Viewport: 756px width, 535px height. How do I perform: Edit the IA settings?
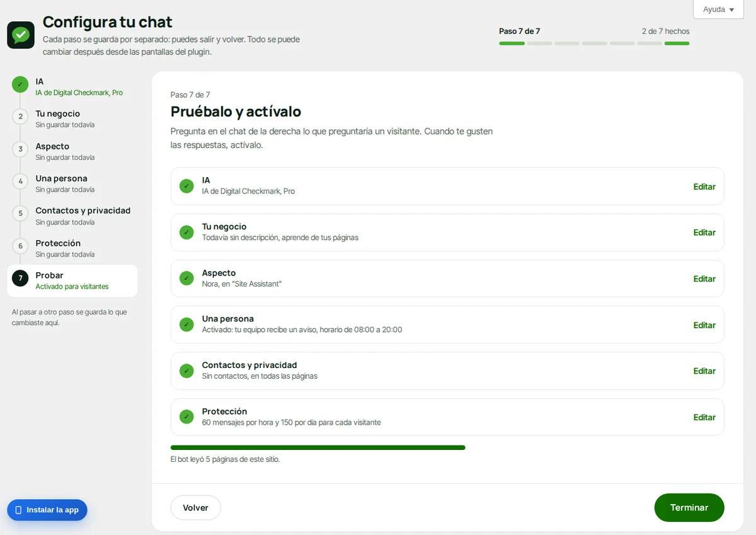[704, 187]
